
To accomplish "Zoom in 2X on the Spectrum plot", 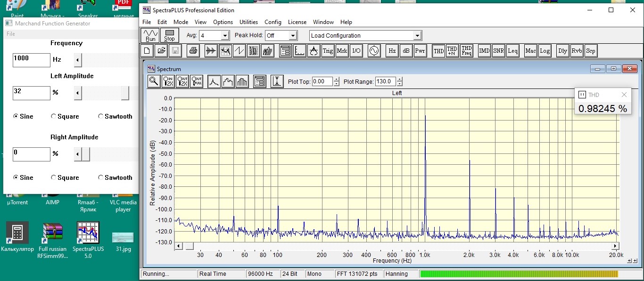I will click(x=168, y=81).
